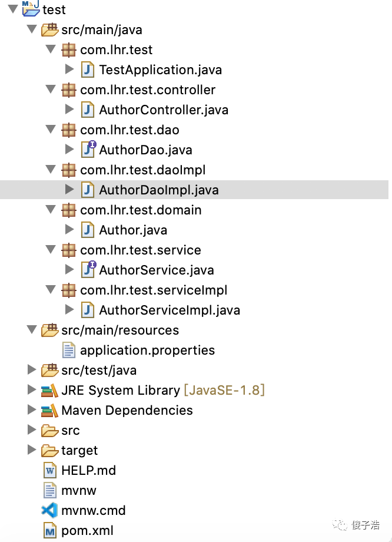Click the HELP.md document icon
Image resolution: width=392 pixels, height=542 pixels.
coord(50,471)
